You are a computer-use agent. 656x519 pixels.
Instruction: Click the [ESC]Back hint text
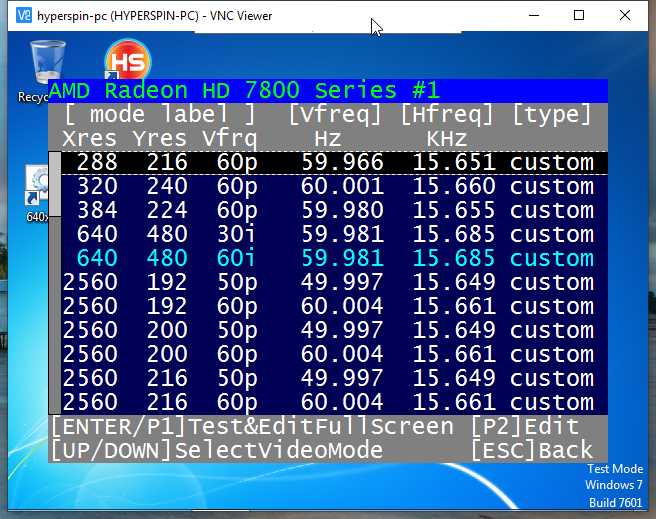point(532,450)
